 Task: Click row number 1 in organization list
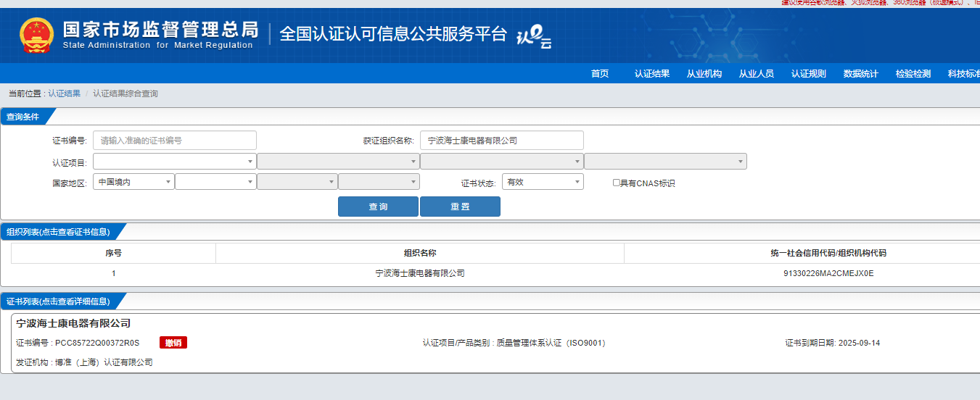[x=113, y=274]
